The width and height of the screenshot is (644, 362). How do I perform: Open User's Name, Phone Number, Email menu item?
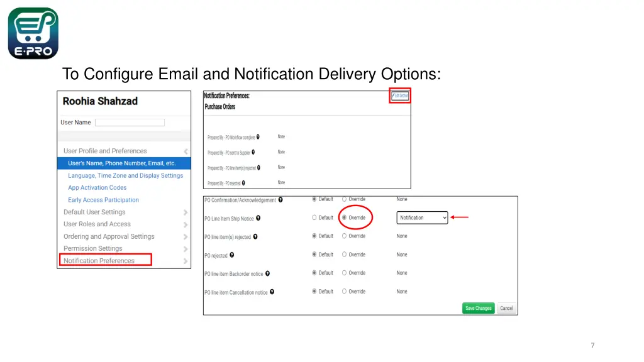pyautogui.click(x=124, y=163)
